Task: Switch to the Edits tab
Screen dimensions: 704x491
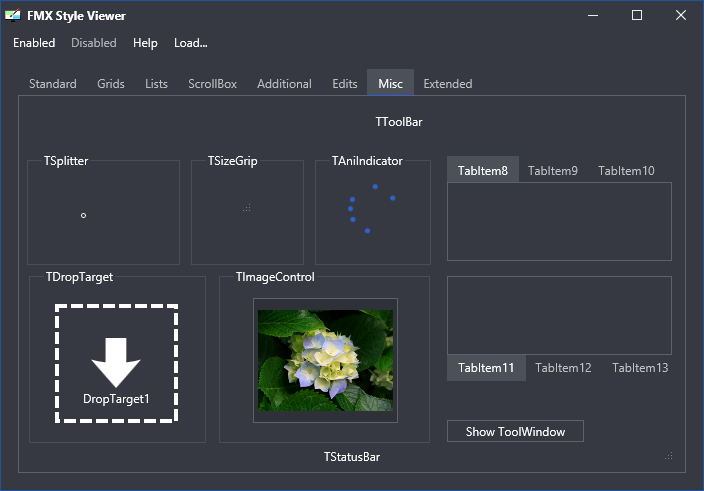Action: (345, 83)
